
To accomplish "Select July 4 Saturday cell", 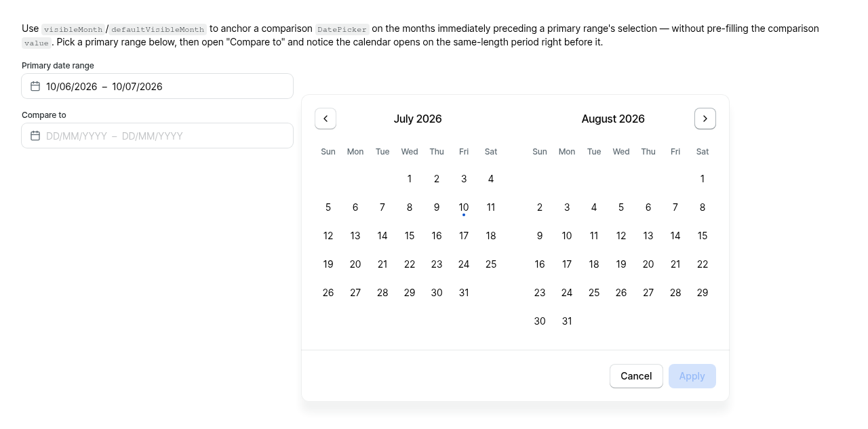I will 491,179.
